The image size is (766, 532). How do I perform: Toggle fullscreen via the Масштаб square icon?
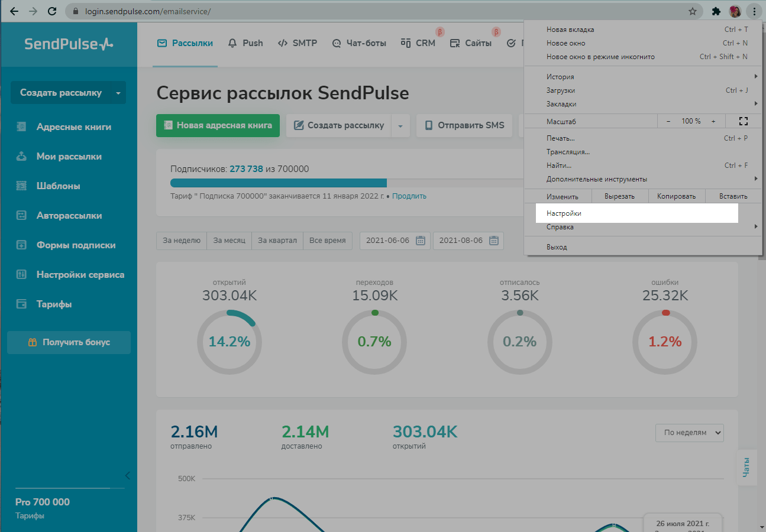[x=744, y=121]
